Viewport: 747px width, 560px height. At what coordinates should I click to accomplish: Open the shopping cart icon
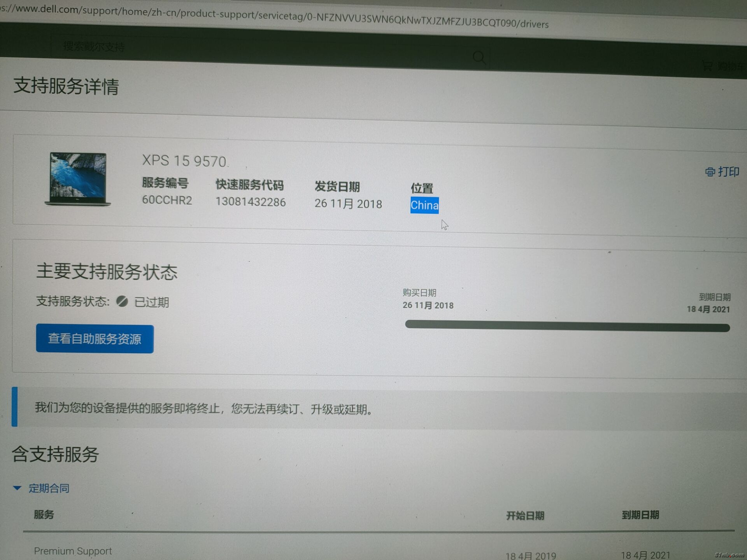pyautogui.click(x=708, y=65)
